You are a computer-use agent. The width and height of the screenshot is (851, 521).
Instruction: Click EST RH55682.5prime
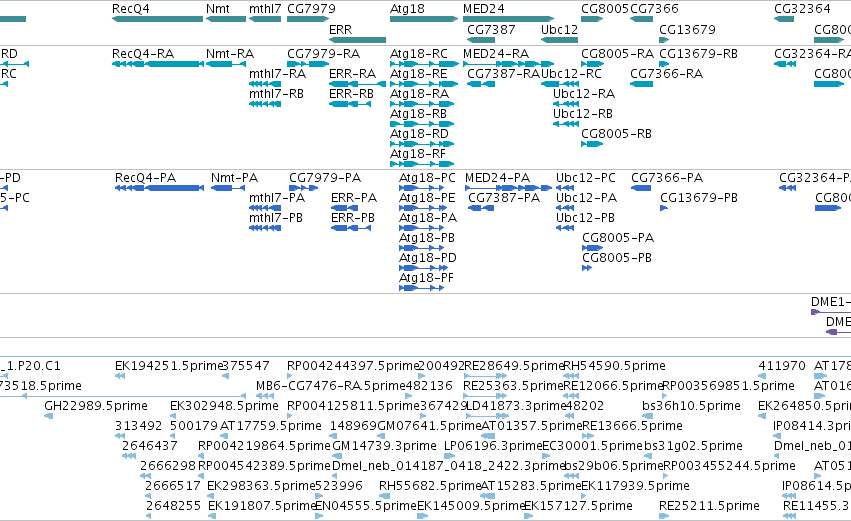click(x=385, y=496)
